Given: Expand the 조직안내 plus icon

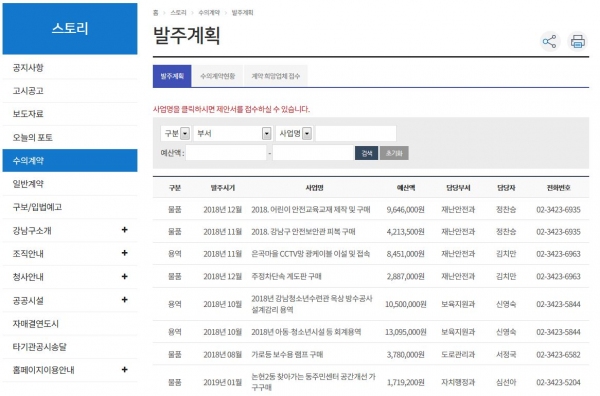Looking at the screenshot, I should click(124, 253).
